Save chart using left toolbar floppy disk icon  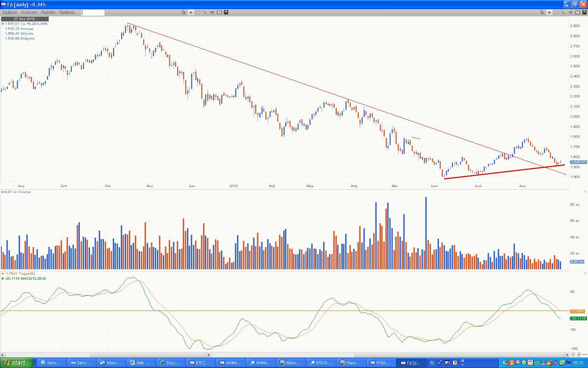[226, 12]
